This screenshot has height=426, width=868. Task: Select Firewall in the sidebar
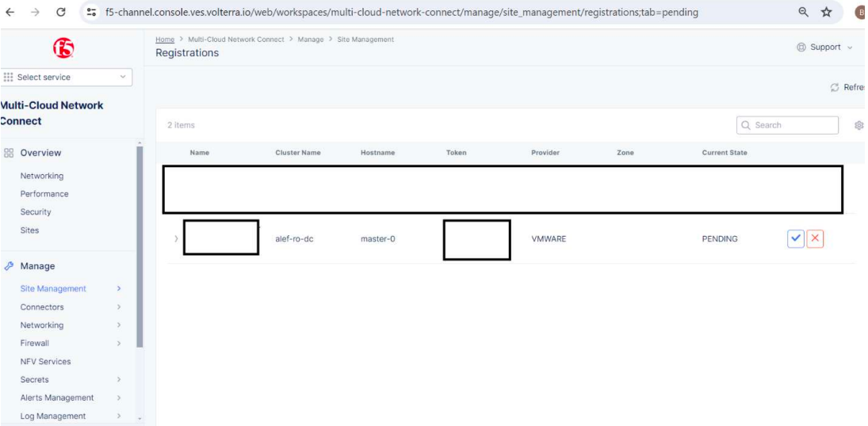tap(34, 344)
